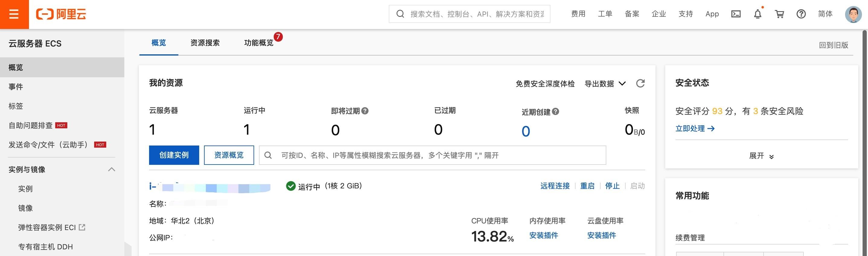
Task: Collapse the 实例与镜像 section
Action: click(x=112, y=169)
